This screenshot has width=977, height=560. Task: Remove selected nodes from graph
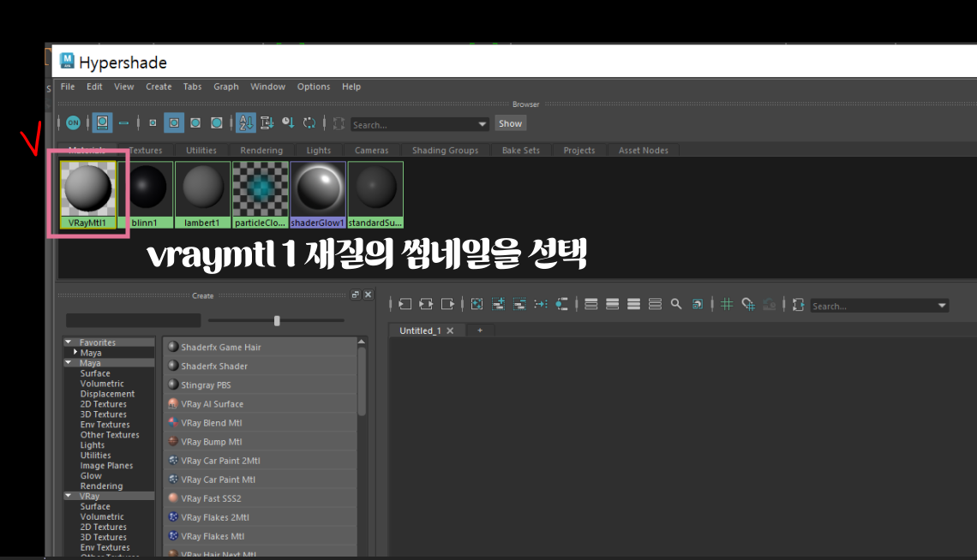[519, 304]
